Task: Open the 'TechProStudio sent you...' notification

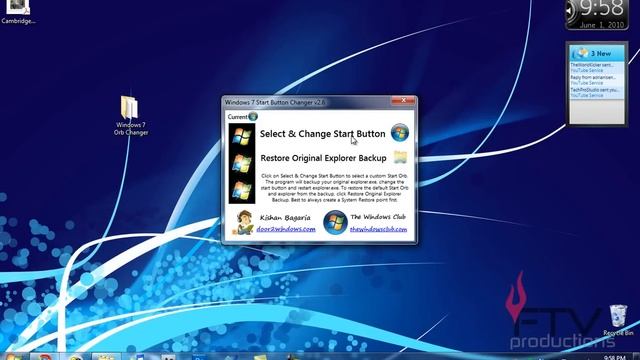Action: (597, 92)
